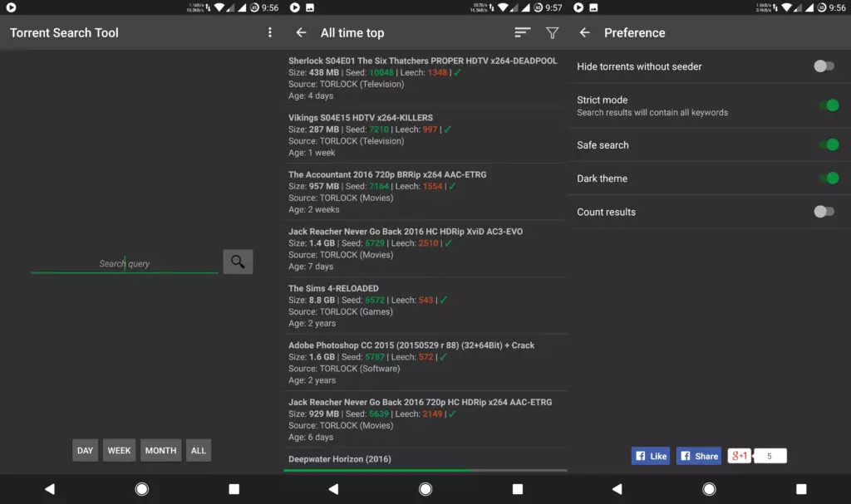Go back from the All time top screen
Viewport: 851px width, 504px height.
pyautogui.click(x=301, y=32)
